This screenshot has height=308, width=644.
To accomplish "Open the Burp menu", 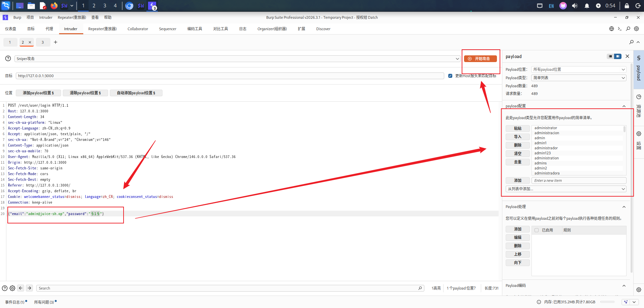I will point(17,17).
